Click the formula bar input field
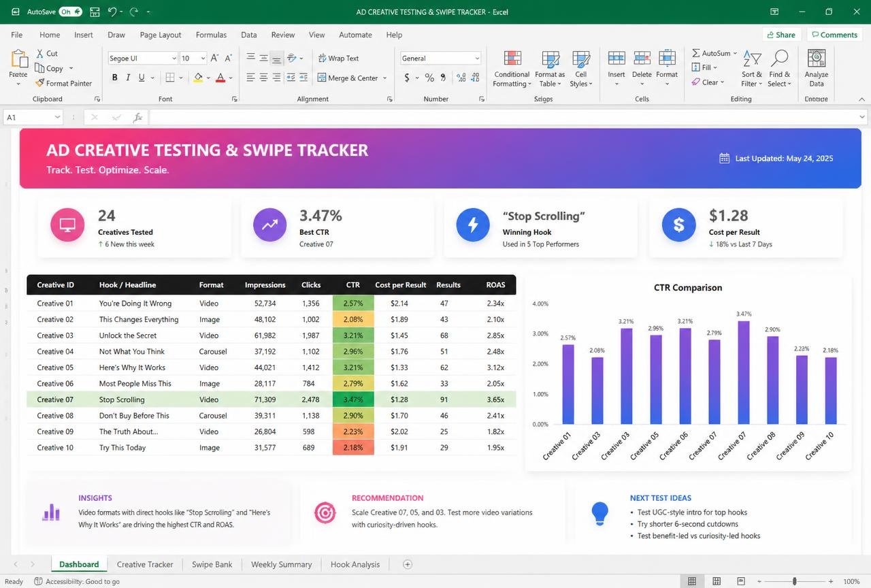871x588 pixels. 502,117
